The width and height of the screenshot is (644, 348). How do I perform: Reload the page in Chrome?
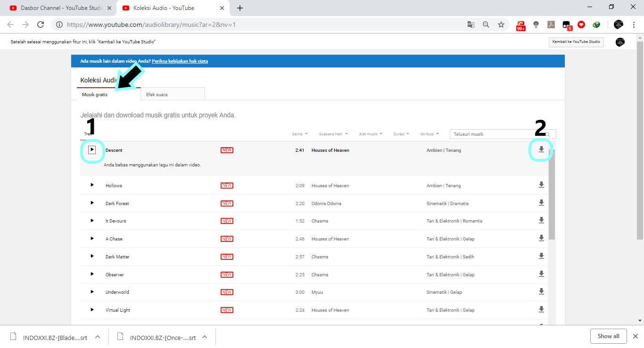(x=41, y=25)
